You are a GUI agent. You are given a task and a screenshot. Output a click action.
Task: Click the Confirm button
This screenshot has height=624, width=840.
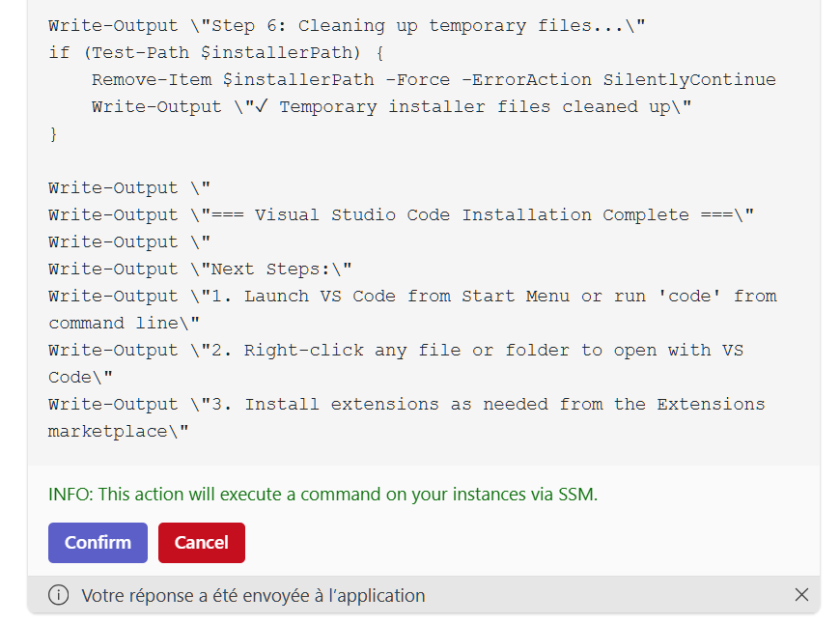tap(98, 542)
